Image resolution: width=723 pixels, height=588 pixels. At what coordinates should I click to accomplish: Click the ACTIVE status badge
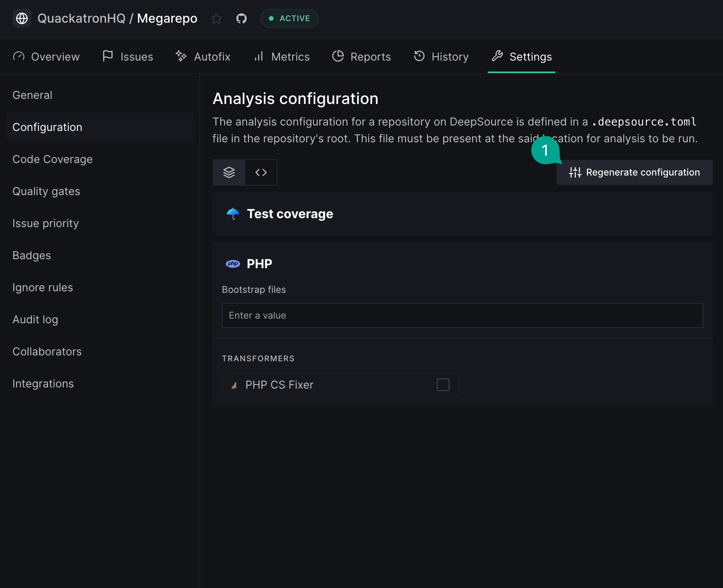tap(290, 18)
